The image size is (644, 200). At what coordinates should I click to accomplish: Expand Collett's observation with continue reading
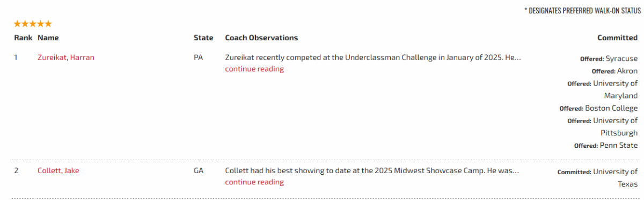[x=254, y=182]
